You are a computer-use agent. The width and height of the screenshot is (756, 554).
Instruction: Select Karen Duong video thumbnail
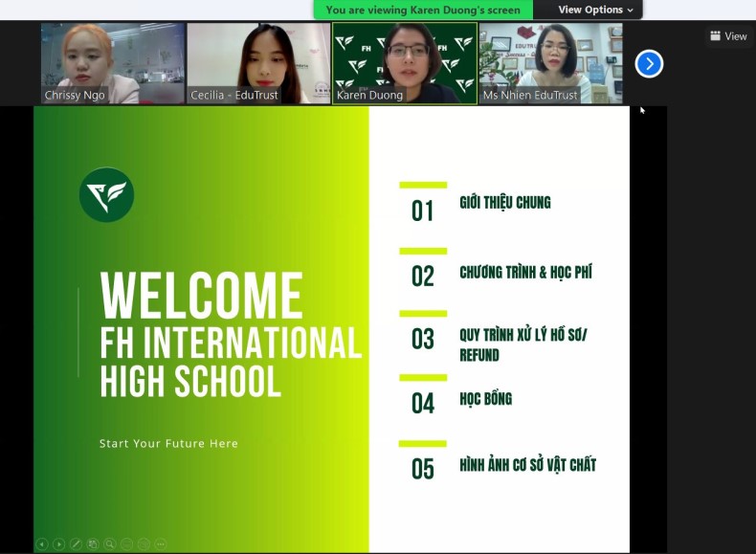(x=405, y=63)
